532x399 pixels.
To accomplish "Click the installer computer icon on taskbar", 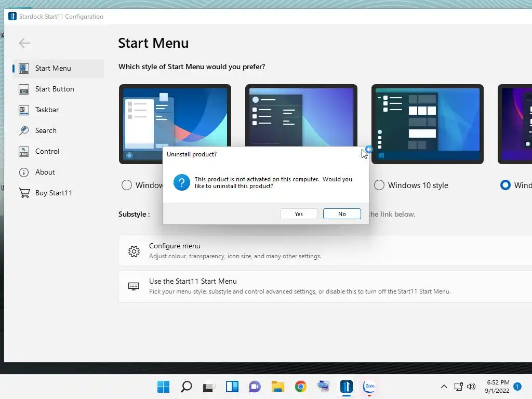I will 323,386.
